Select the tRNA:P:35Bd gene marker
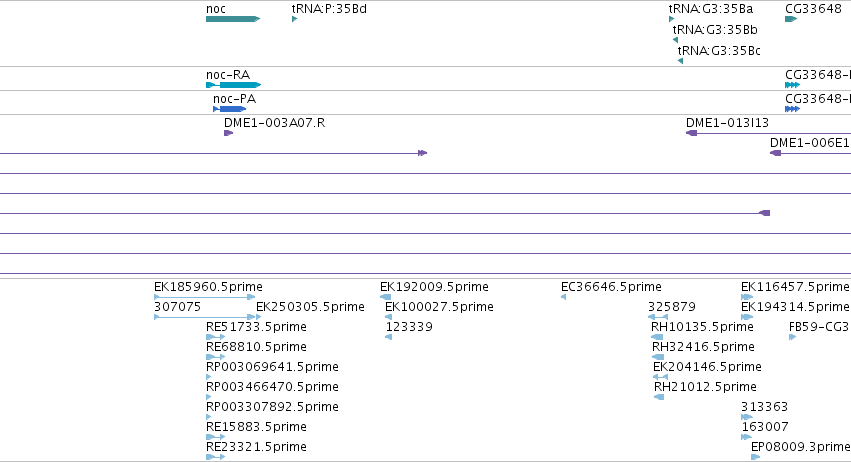The image size is (851, 462). (294, 19)
